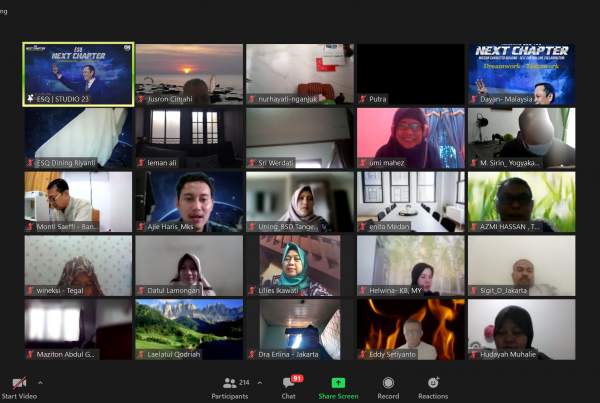Click the Start Video camera icon
This screenshot has width=600, height=403.
(x=18, y=383)
